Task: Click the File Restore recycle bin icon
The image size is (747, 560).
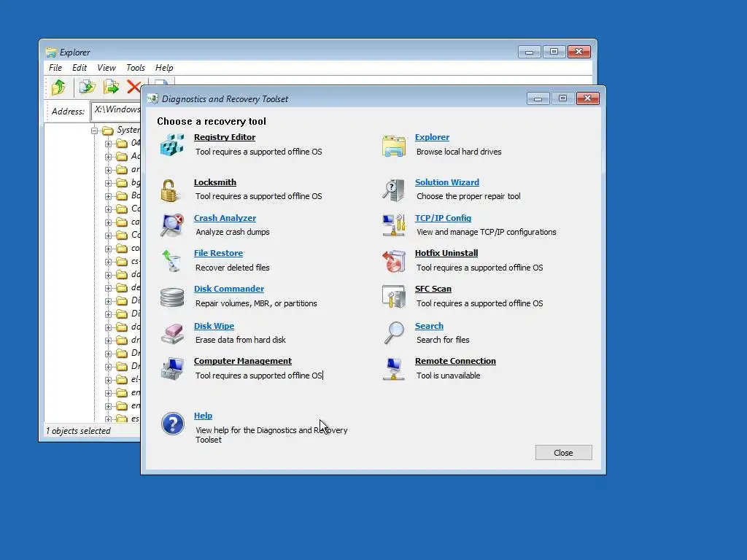Action: click(171, 261)
